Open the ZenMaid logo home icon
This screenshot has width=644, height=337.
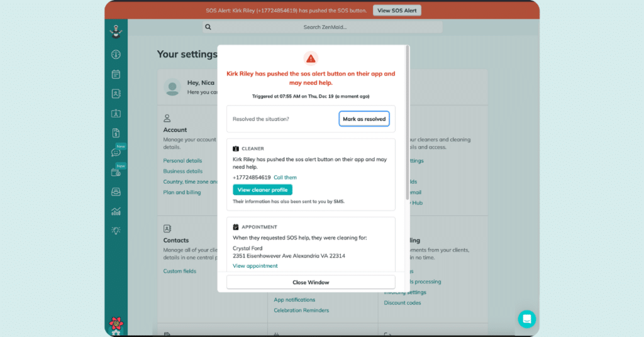(x=116, y=31)
